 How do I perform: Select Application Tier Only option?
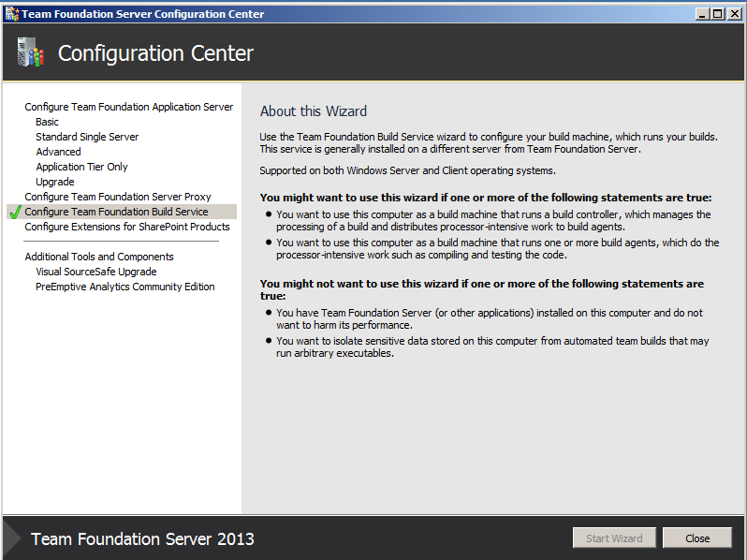point(81,167)
